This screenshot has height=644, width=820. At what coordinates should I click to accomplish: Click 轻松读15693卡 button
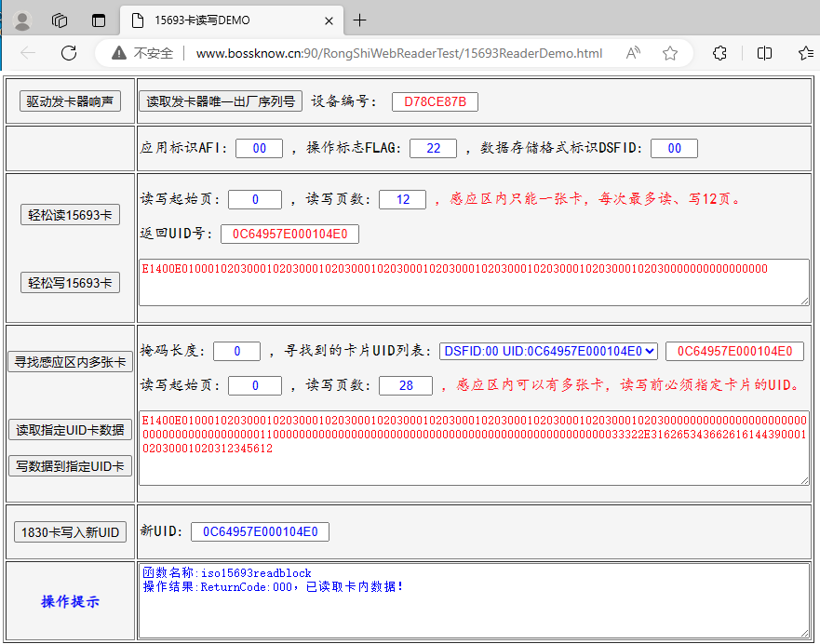click(x=70, y=215)
